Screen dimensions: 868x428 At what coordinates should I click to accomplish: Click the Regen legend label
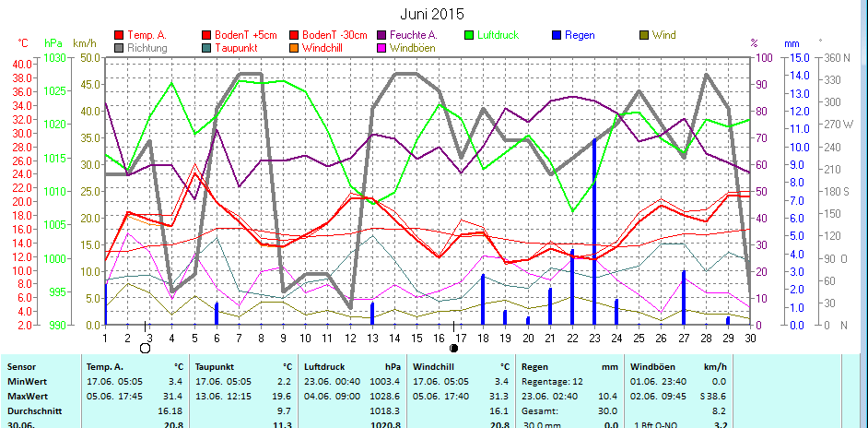point(581,35)
